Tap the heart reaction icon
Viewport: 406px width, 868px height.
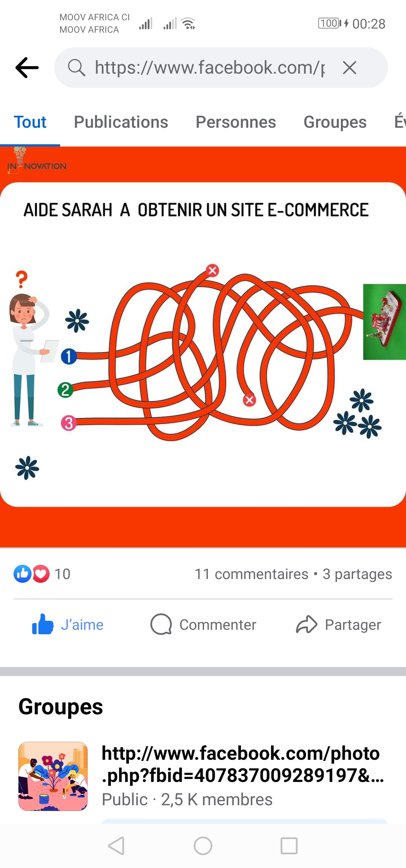pos(41,574)
